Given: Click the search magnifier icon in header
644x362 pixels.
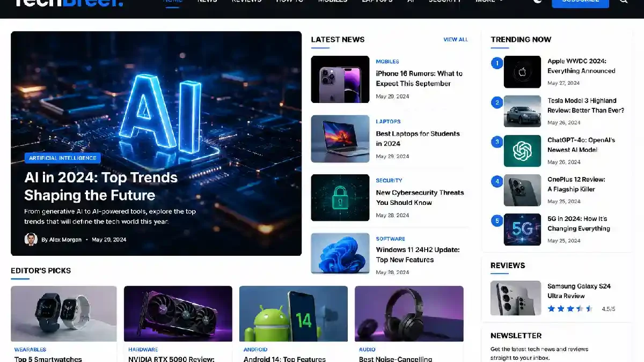Looking at the screenshot, I should [x=624, y=1].
